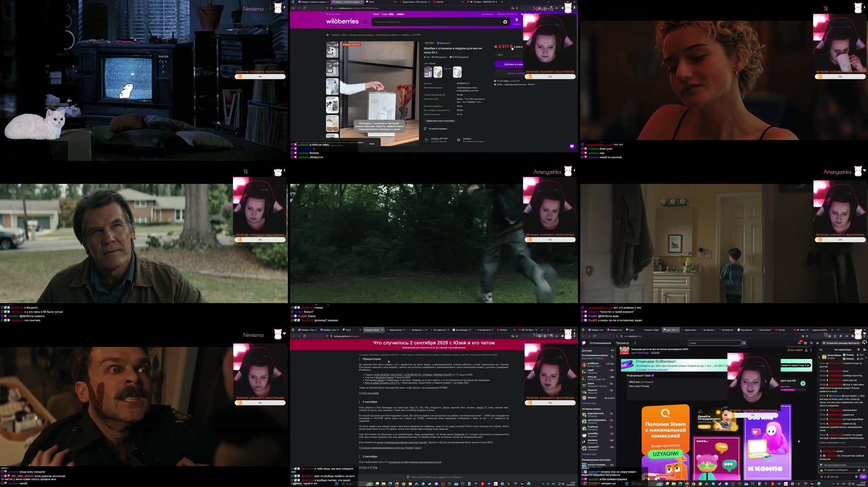Play the product video thumbnail in gallery
The width and height of the screenshot is (868, 487).
click(332, 50)
